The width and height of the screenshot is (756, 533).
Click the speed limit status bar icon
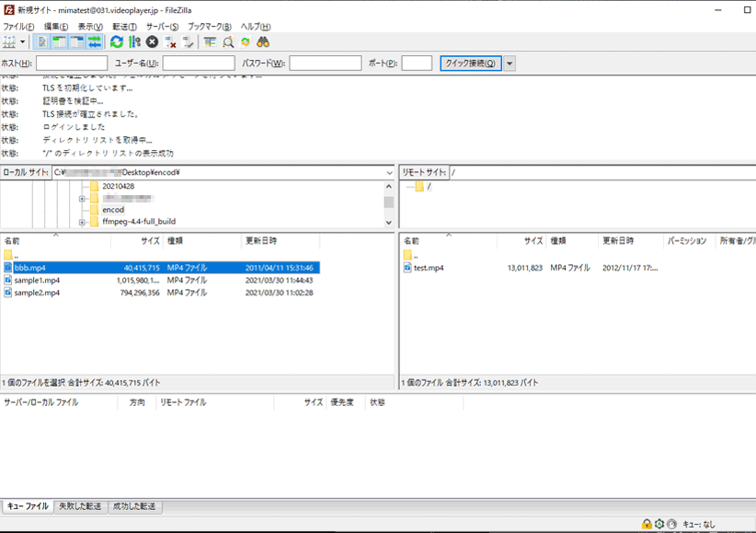click(x=671, y=524)
